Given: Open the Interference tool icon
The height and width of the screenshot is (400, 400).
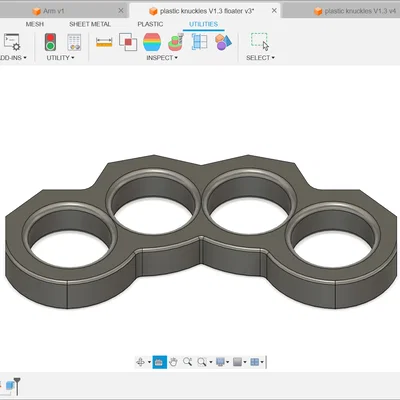Looking at the screenshot, I should (x=128, y=42).
